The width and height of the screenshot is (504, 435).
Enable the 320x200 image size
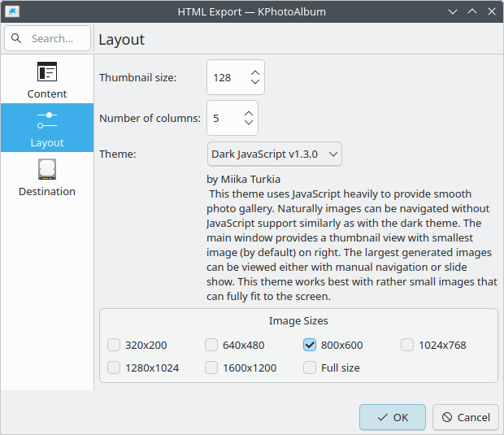114,345
